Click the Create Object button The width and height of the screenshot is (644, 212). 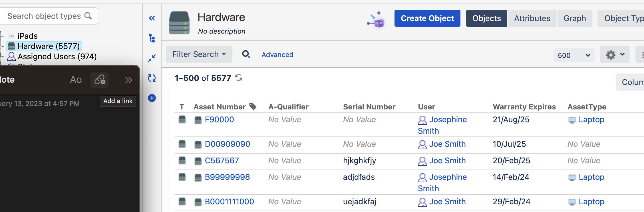pyautogui.click(x=427, y=18)
